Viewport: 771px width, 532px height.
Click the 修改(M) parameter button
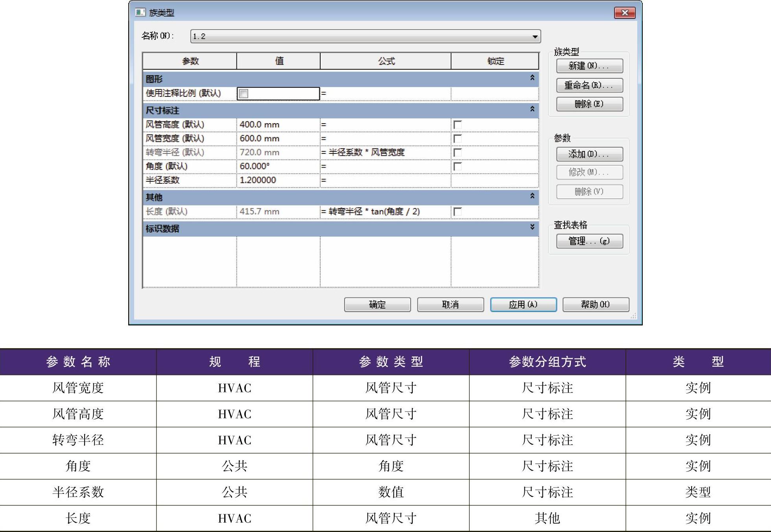click(589, 172)
